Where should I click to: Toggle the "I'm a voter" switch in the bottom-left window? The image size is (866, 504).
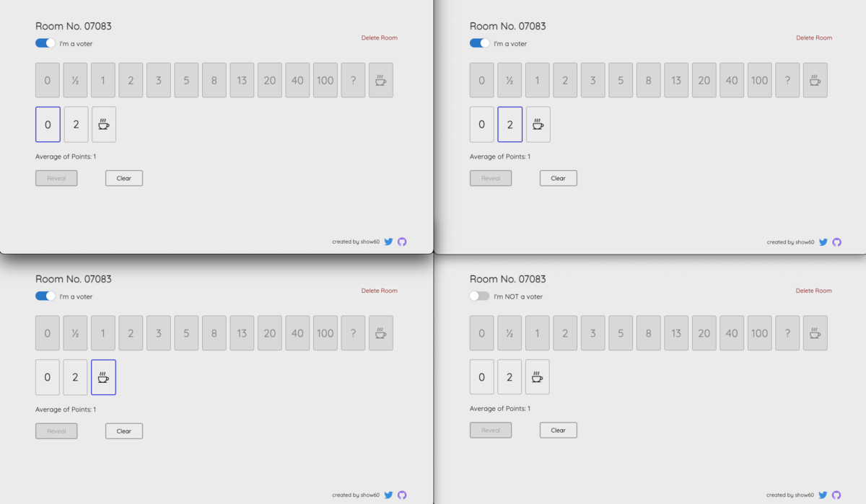point(45,296)
